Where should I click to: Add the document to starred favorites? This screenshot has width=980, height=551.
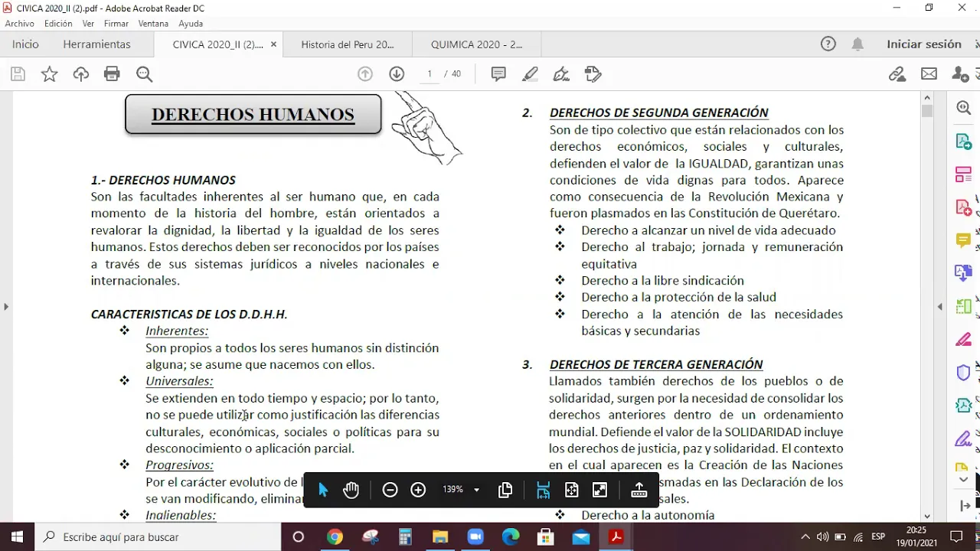click(49, 74)
